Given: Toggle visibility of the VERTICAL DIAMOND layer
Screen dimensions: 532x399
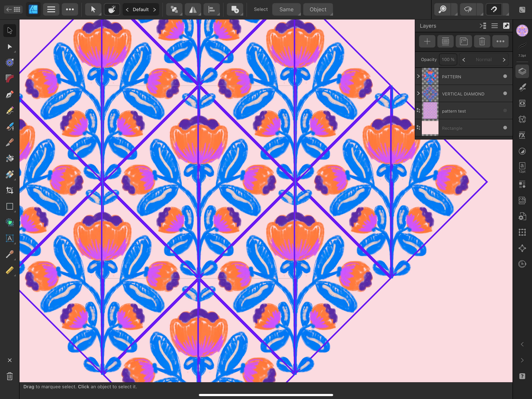Looking at the screenshot, I should pos(505,94).
